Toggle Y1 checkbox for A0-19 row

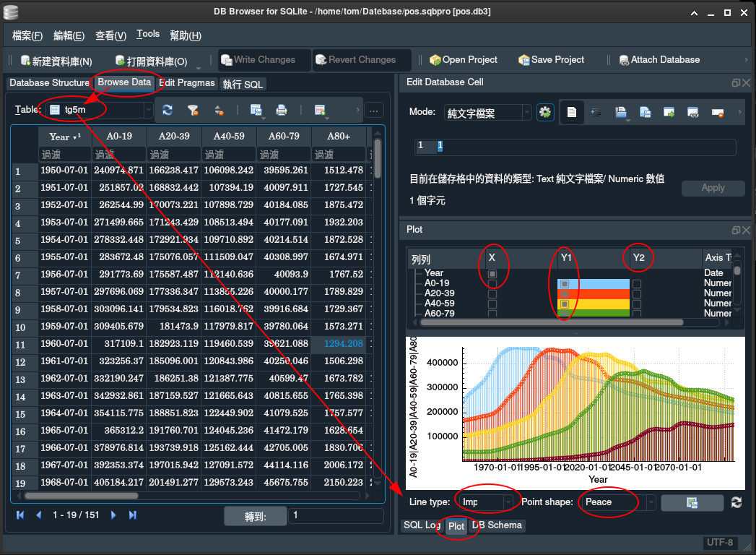click(x=565, y=284)
